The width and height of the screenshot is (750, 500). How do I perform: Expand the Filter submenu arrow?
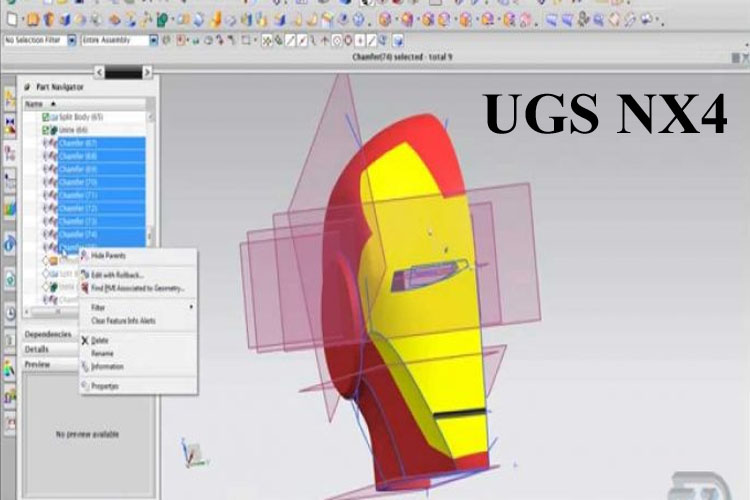tap(191, 307)
